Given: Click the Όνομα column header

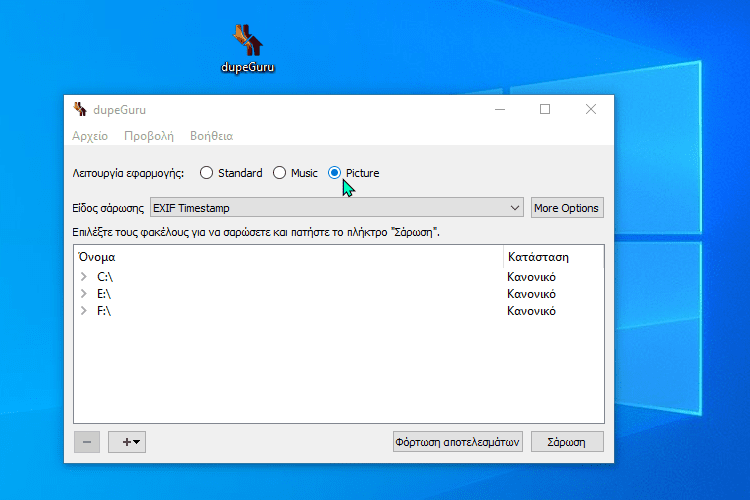Looking at the screenshot, I should click(x=288, y=257).
